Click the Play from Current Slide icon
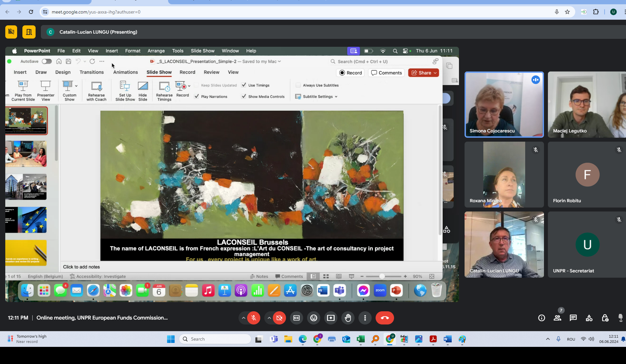This screenshot has height=364, width=626. [x=23, y=91]
